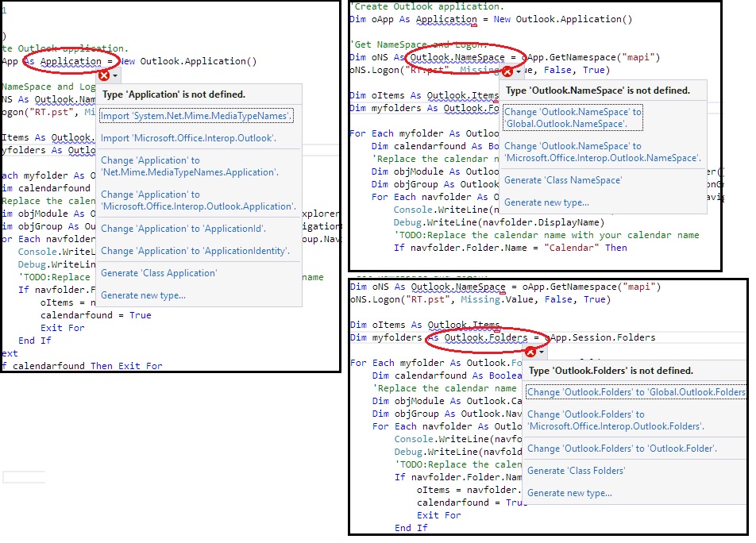Click Generate 'Class Application' option
This screenshot has width=756, height=543.
pos(158,273)
